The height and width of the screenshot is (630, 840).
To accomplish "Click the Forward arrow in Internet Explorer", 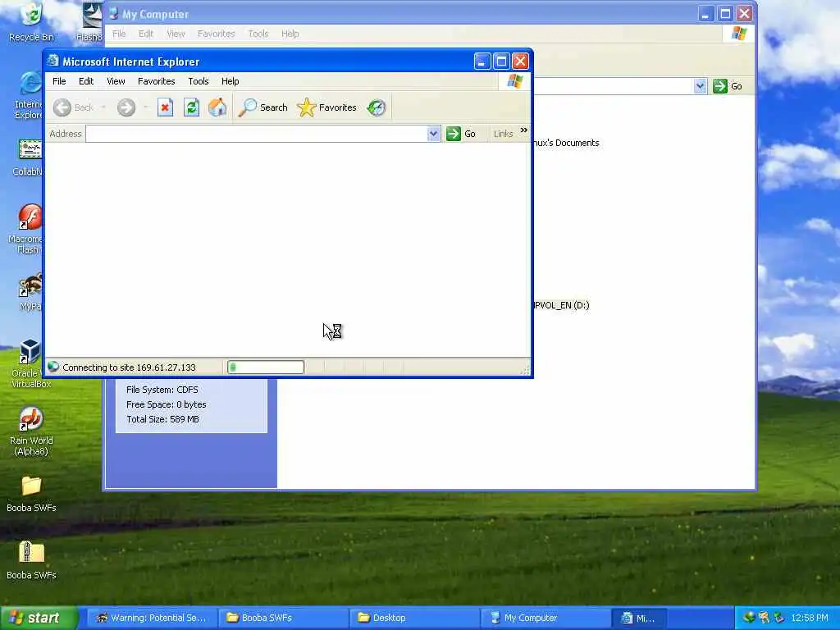I will click(126, 107).
